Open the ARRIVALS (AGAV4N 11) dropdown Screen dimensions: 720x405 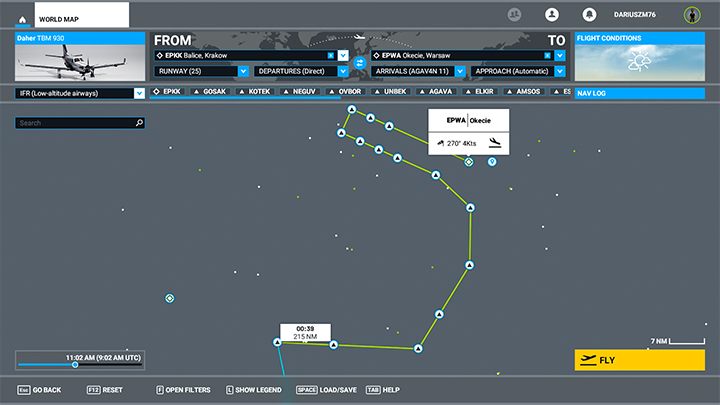coord(418,72)
